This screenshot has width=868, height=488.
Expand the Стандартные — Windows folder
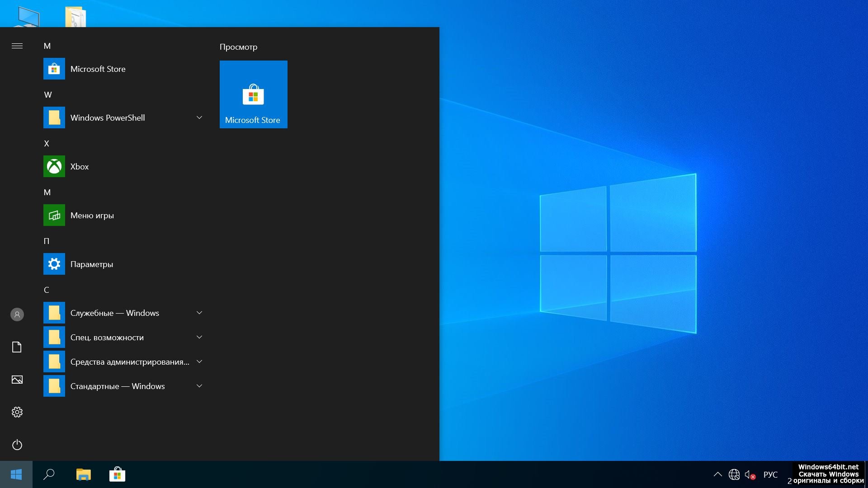click(x=199, y=386)
